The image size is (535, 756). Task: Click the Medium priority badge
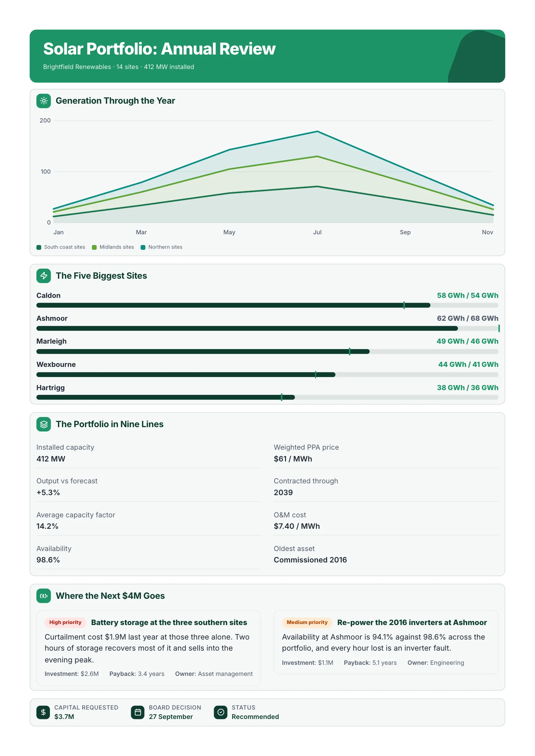[307, 622]
